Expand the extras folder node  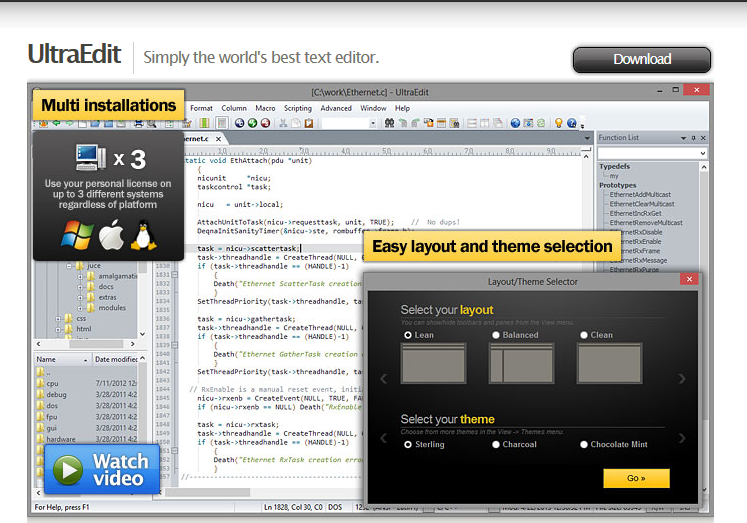[x=80, y=297]
